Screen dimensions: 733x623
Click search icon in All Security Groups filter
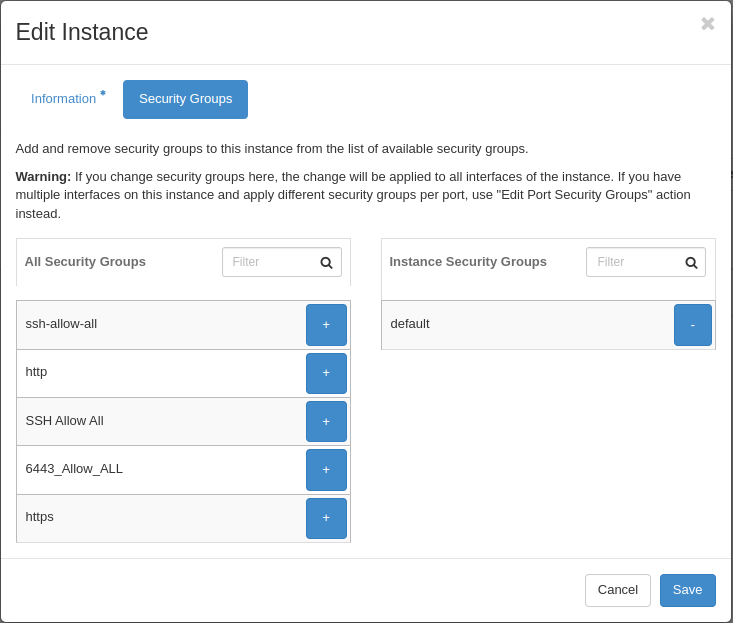point(326,263)
